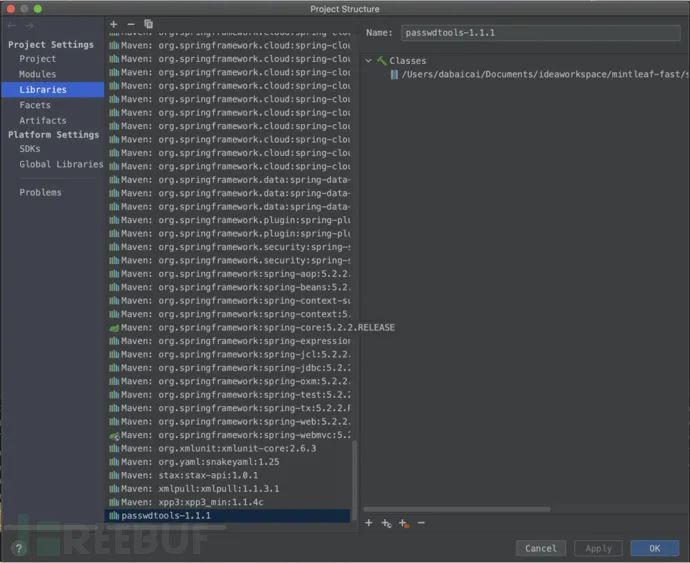Select the jar path under Classes

point(539,74)
